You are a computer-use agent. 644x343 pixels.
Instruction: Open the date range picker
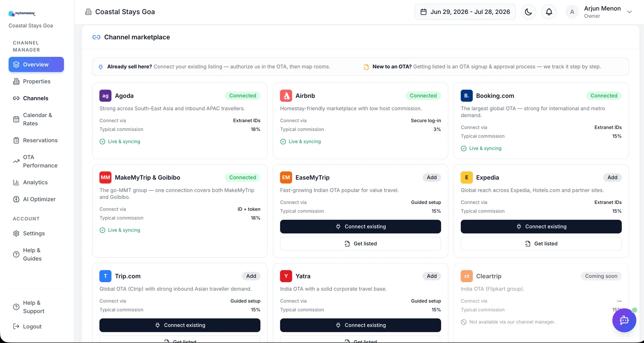click(x=465, y=12)
